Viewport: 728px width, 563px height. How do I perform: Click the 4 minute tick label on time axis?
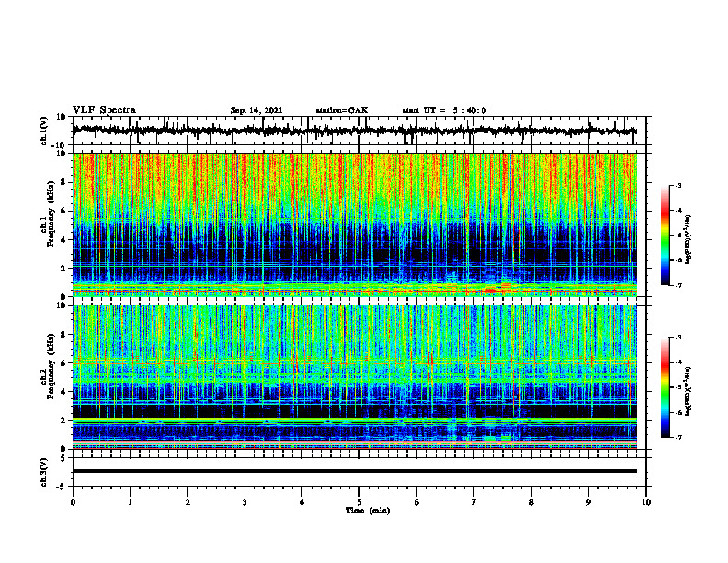[302, 502]
